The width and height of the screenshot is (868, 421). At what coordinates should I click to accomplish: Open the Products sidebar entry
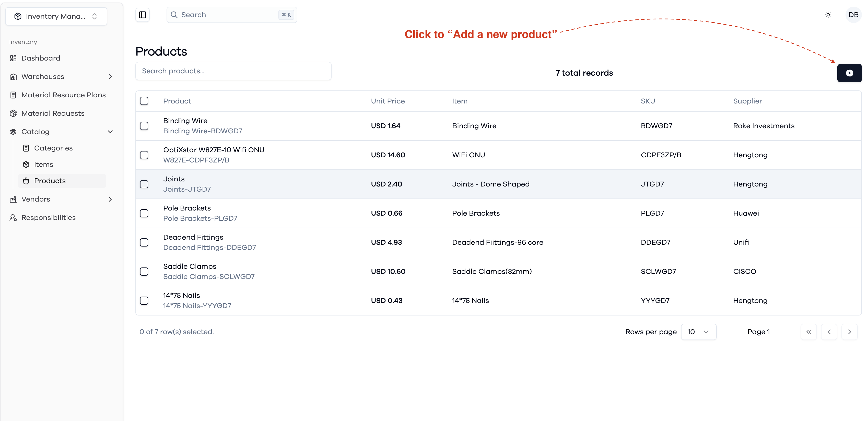click(x=62, y=181)
